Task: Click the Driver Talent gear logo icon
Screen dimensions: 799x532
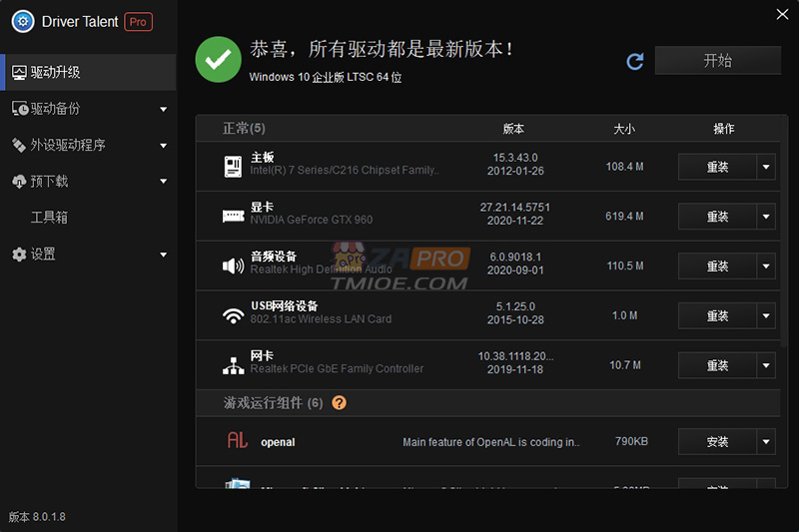Action: pyautogui.click(x=22, y=22)
